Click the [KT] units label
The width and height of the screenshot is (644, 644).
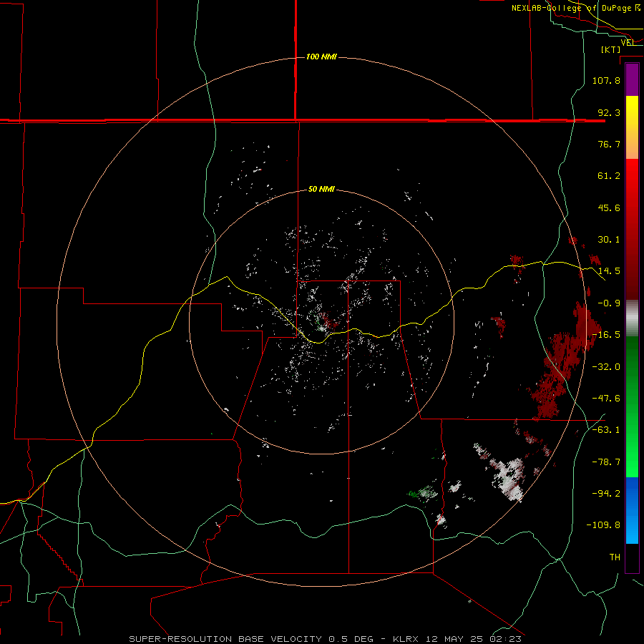click(x=611, y=49)
